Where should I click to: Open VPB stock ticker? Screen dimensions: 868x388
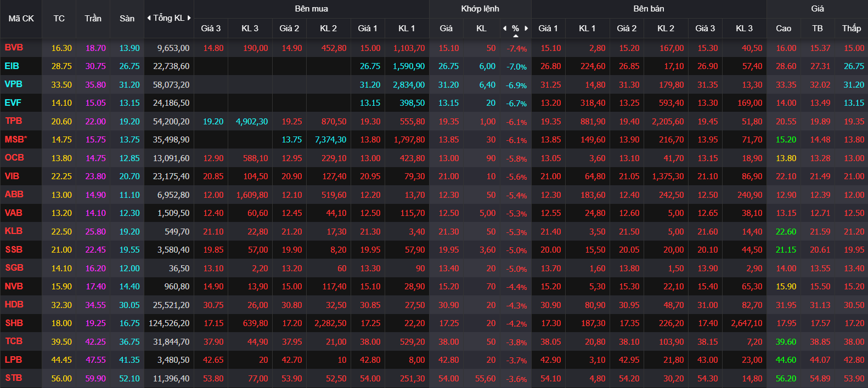click(13, 84)
